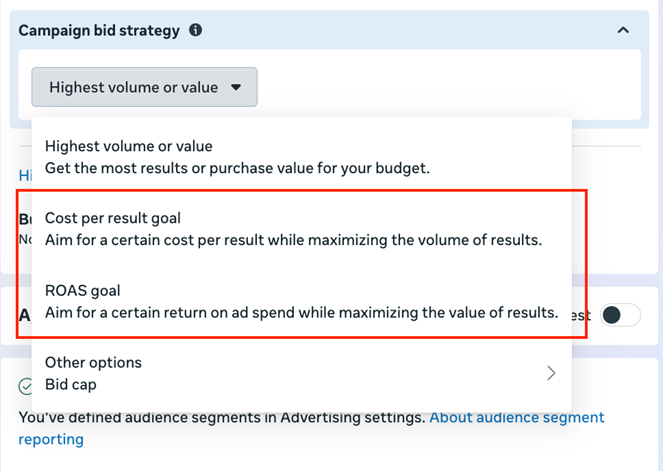Choose the Cost per result goal option
The height and width of the screenshot is (471, 663).
[112, 218]
